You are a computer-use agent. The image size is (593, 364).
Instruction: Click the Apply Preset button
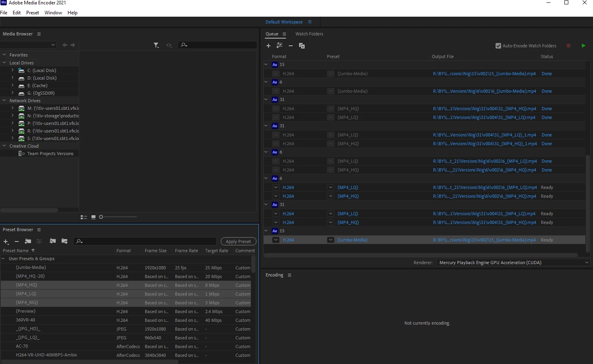(x=238, y=241)
